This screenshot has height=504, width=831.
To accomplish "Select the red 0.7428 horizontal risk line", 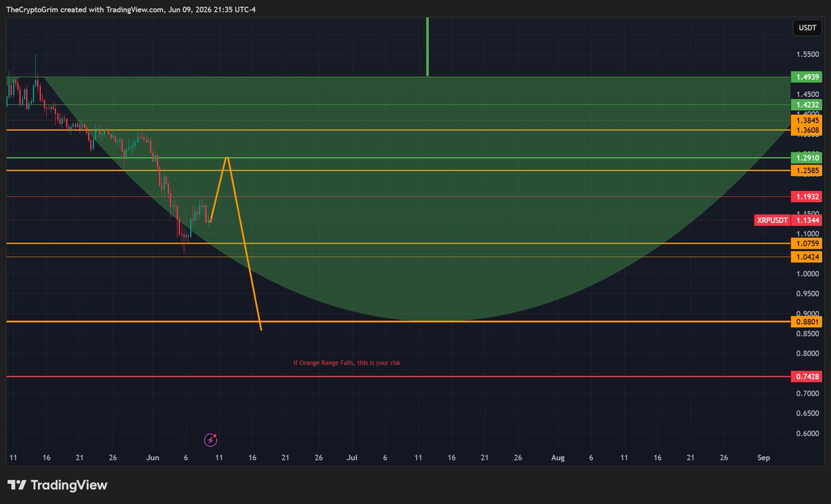I will click(x=397, y=377).
